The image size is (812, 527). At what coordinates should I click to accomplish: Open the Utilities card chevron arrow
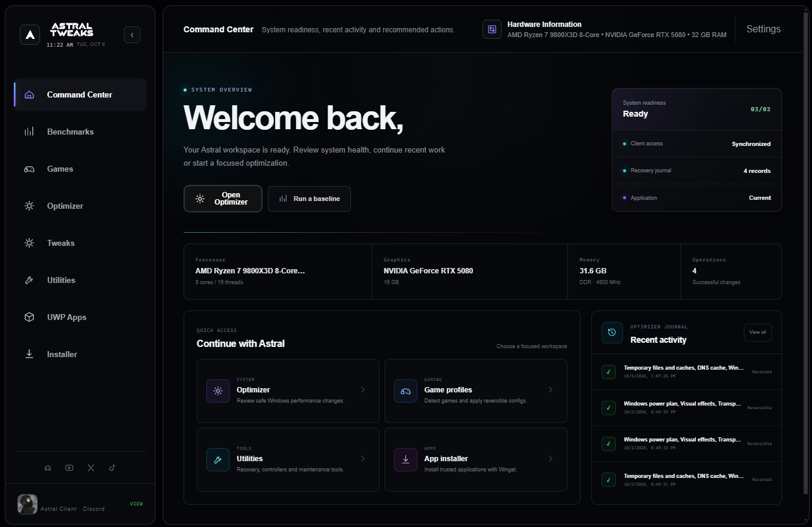click(x=362, y=459)
